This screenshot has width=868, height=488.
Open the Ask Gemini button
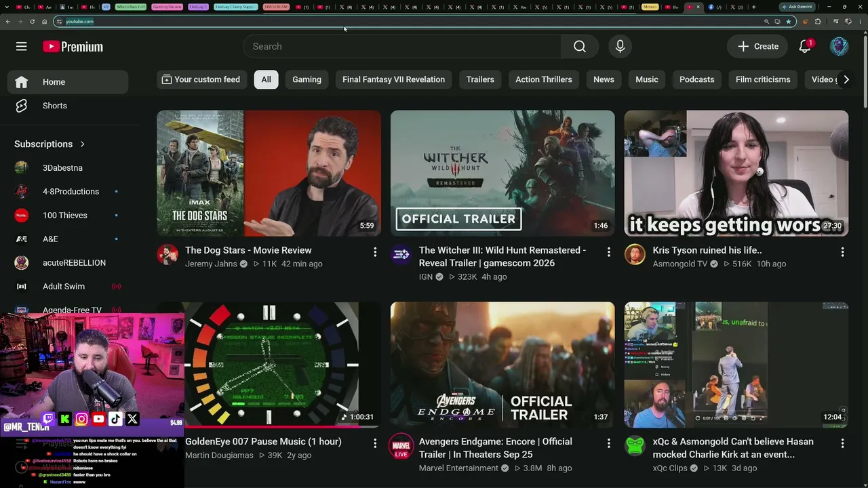tap(797, 7)
